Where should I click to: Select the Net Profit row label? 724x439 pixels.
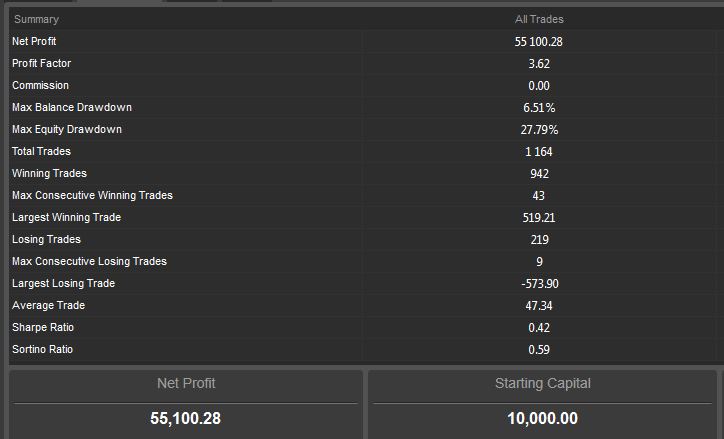click(34, 41)
